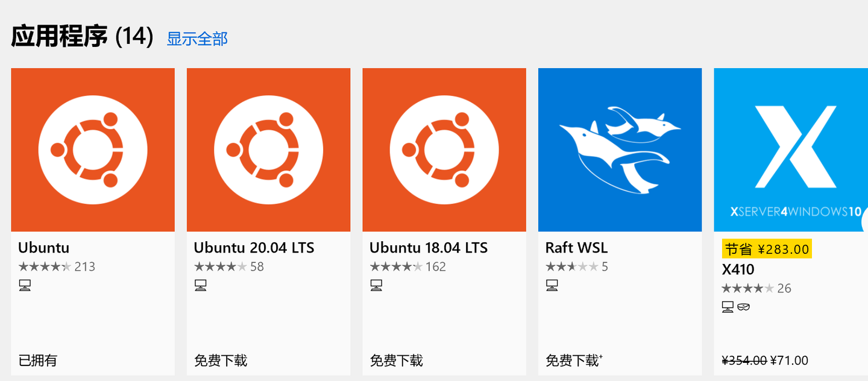Click the crossed-out ¥354.00 original price
Image resolution: width=868 pixels, height=381 pixels.
tap(744, 361)
